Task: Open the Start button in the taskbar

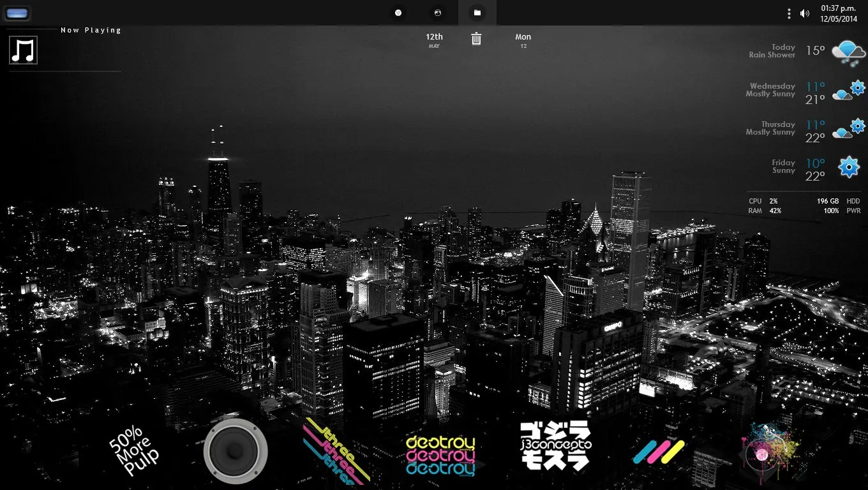Action: tap(17, 13)
